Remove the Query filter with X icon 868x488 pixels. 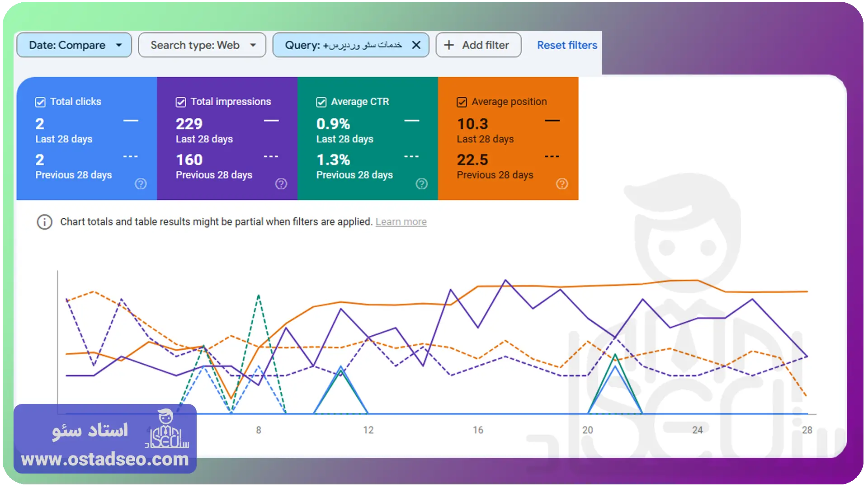[x=416, y=45]
